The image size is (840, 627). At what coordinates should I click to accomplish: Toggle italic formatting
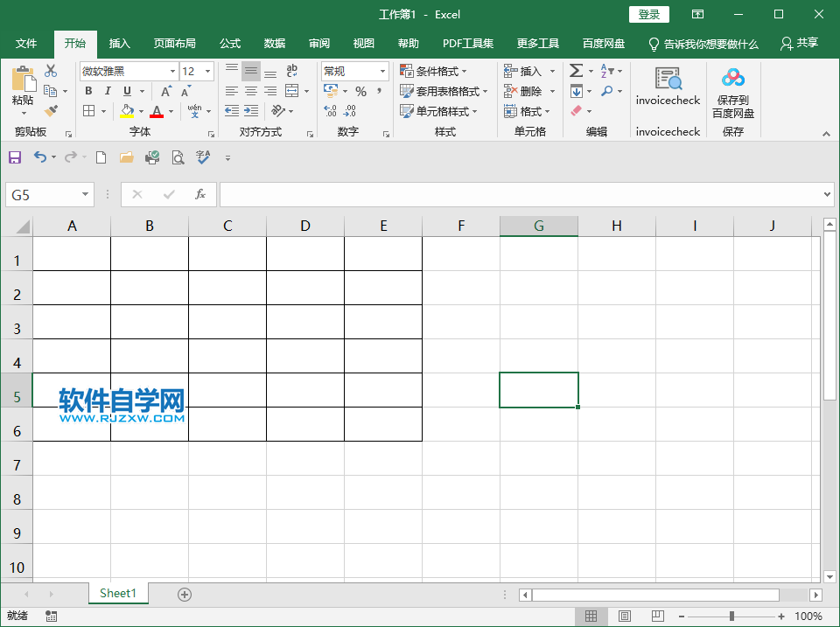tap(107, 91)
